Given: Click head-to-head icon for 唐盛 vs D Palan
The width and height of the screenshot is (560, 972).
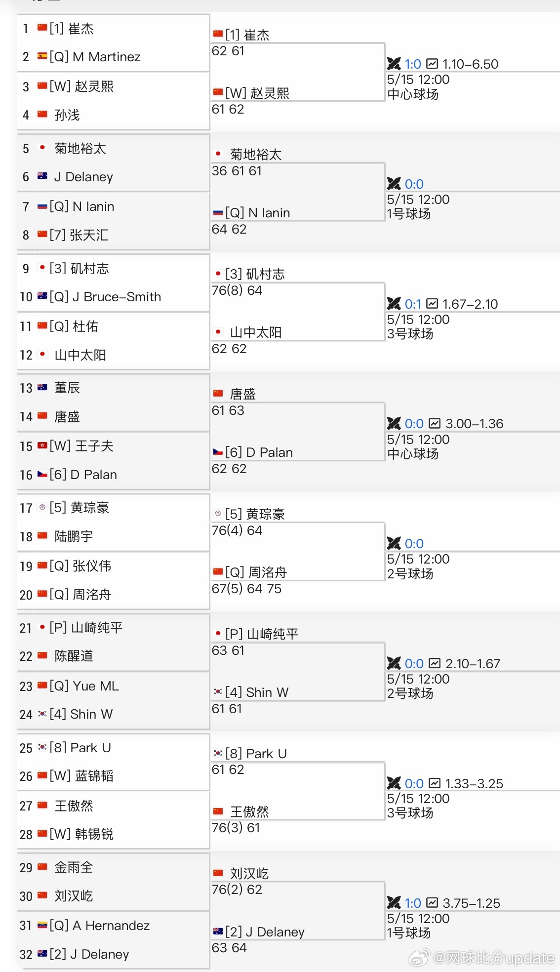Looking at the screenshot, I should (394, 423).
